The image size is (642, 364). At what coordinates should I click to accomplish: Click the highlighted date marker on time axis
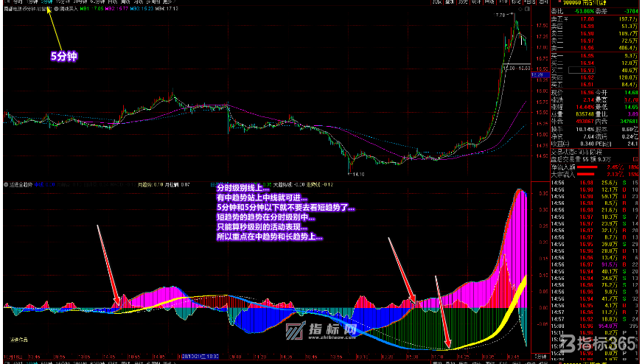pyautogui.click(x=200, y=357)
